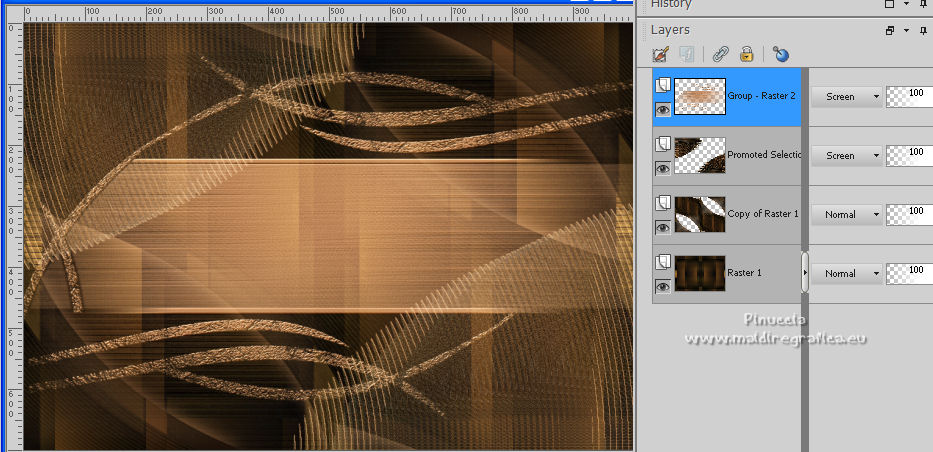The height and width of the screenshot is (452, 933).
Task: Click the Copy of Raster 1 layer name
Action: click(763, 213)
